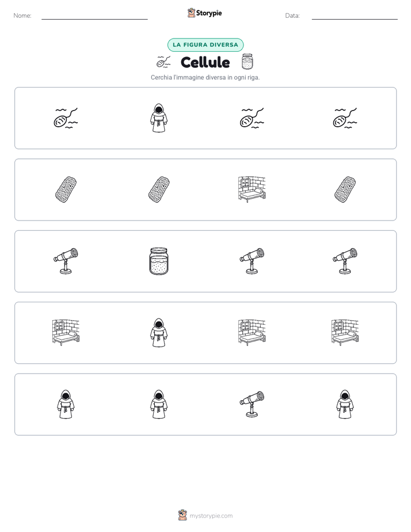Image resolution: width=411 pixels, height=532 pixels.
Task: Click the Nome input line
Action: click(x=94, y=17)
